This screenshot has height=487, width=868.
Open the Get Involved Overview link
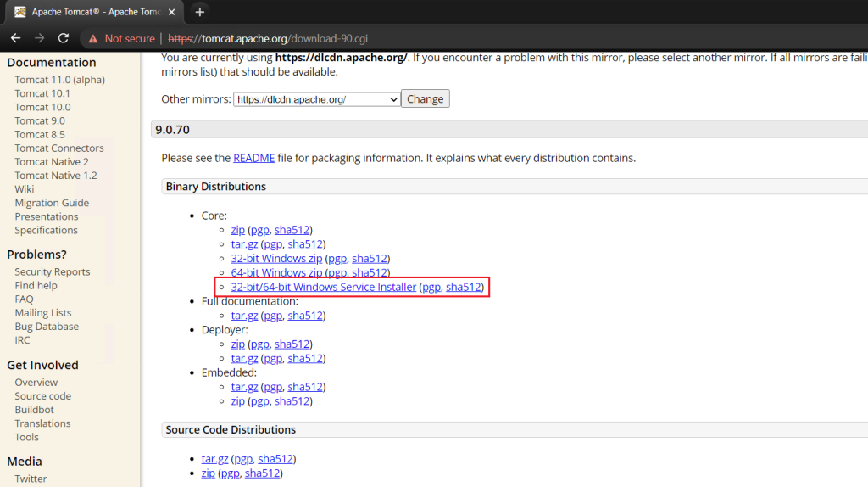pos(36,383)
